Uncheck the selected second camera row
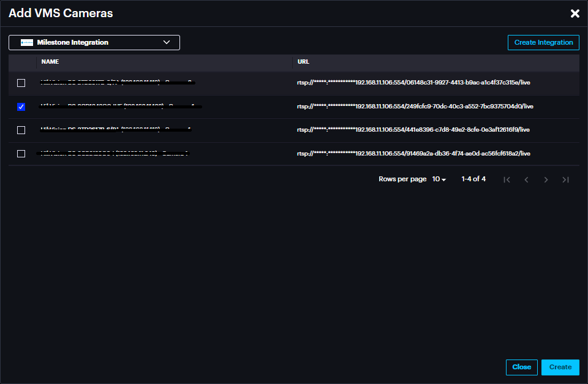Viewport: 588px width, 384px height. (21, 107)
